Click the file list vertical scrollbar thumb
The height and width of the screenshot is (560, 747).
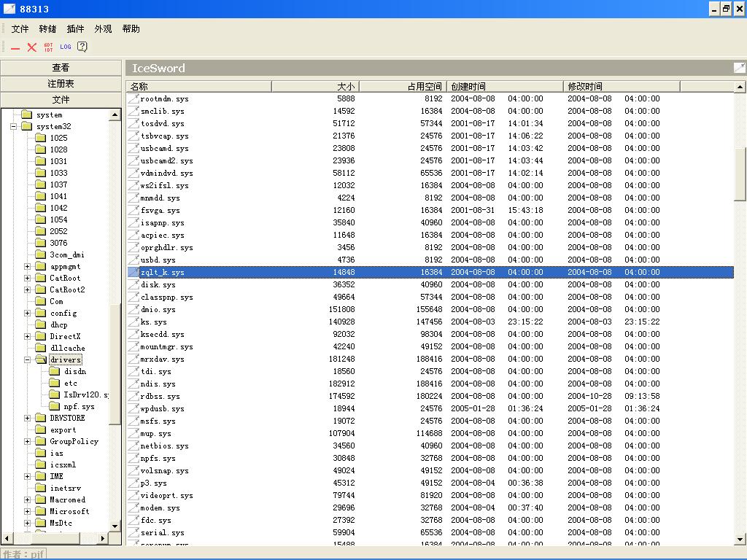tap(740, 174)
